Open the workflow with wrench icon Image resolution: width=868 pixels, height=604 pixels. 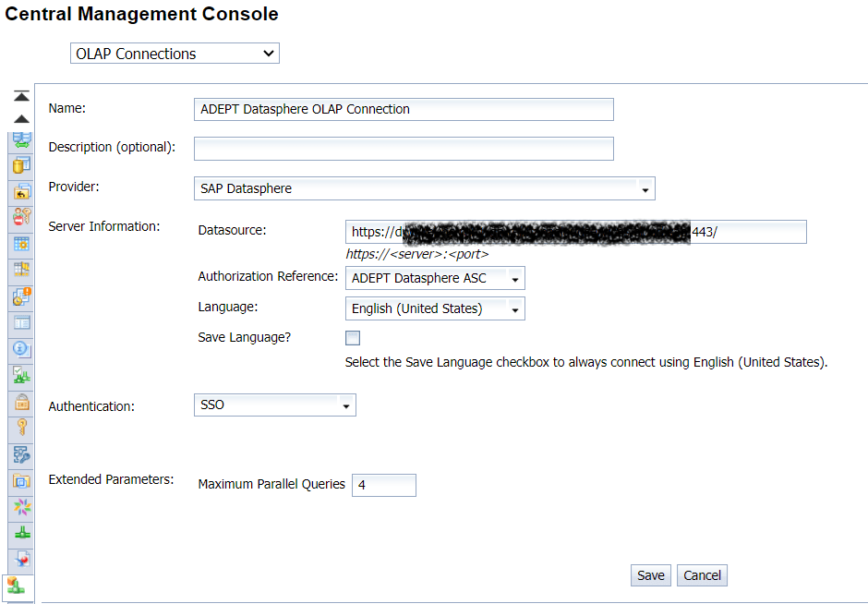[21, 455]
